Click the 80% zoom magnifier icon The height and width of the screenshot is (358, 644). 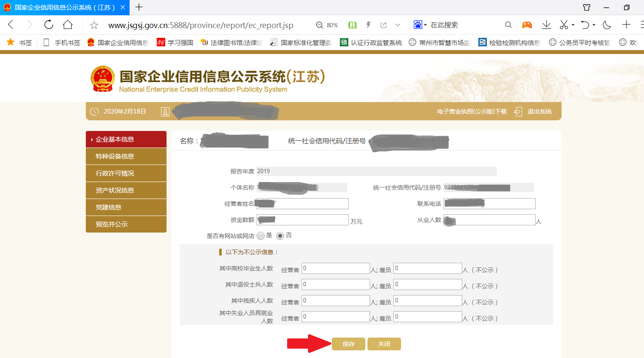319,25
